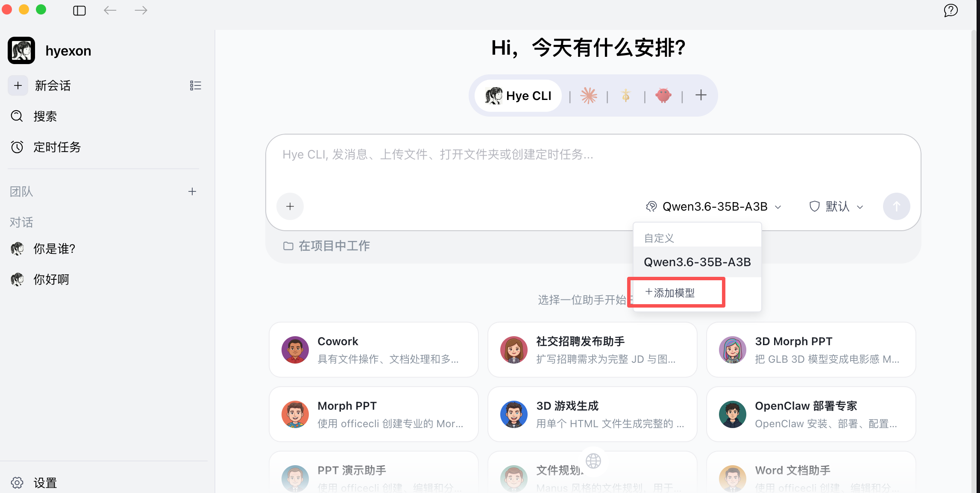
Task: Open 设置 at the sidebar bottom
Action: coord(34,483)
